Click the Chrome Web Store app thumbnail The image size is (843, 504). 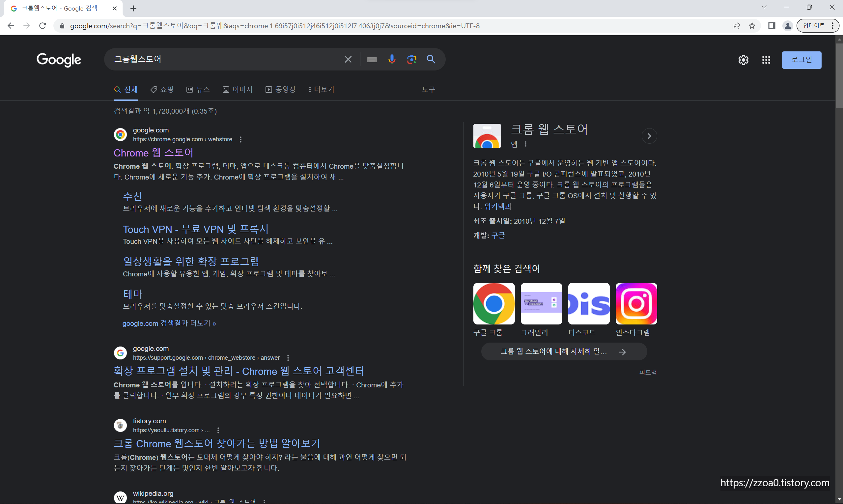(487, 136)
